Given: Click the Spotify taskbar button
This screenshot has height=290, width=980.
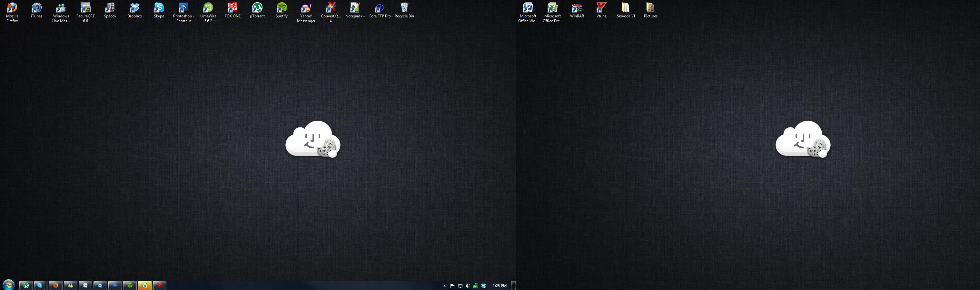Looking at the screenshot, I should pyautogui.click(x=130, y=285).
